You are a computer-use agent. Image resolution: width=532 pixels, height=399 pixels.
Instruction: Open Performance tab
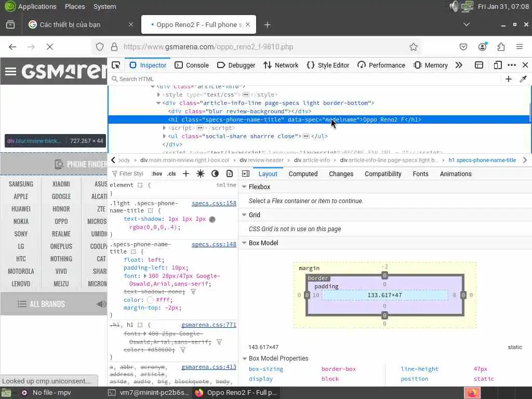click(381, 65)
